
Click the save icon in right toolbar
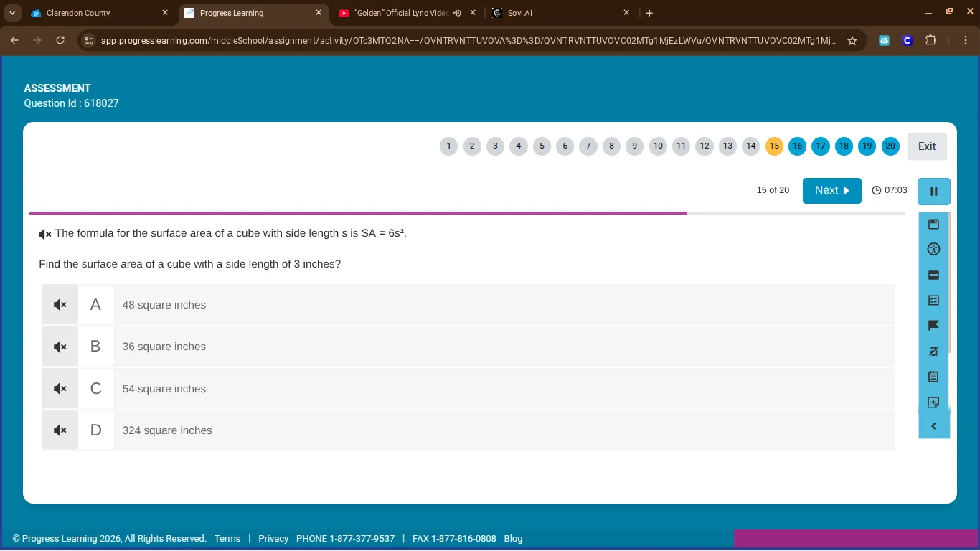point(933,225)
